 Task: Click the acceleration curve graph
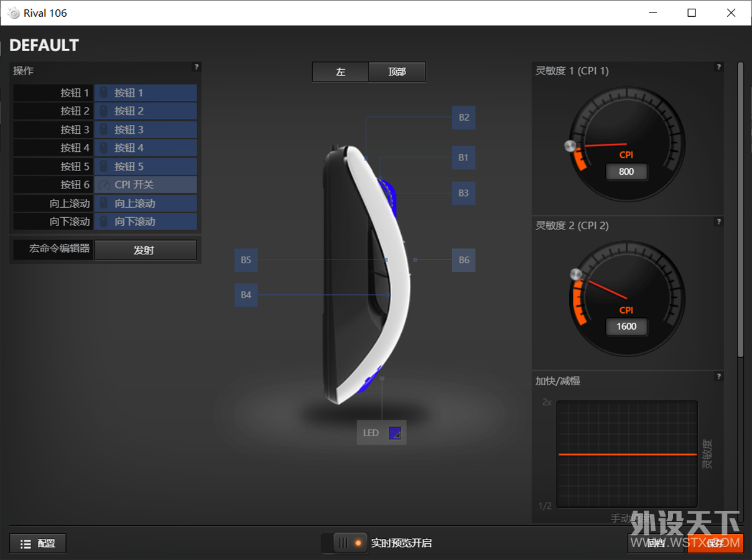[627, 454]
